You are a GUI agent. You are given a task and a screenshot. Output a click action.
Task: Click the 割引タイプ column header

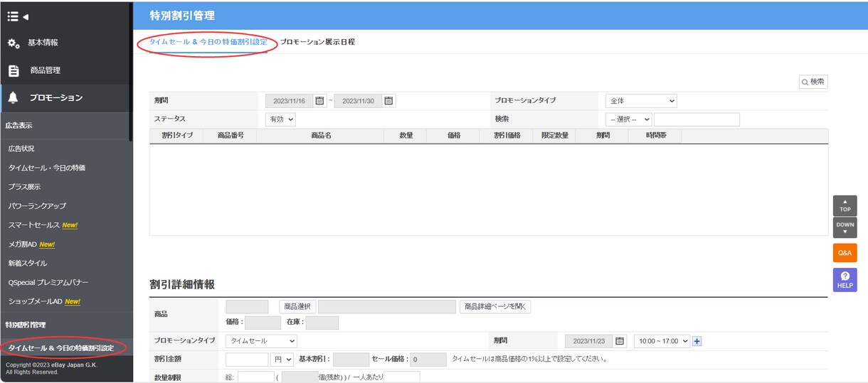click(x=176, y=135)
